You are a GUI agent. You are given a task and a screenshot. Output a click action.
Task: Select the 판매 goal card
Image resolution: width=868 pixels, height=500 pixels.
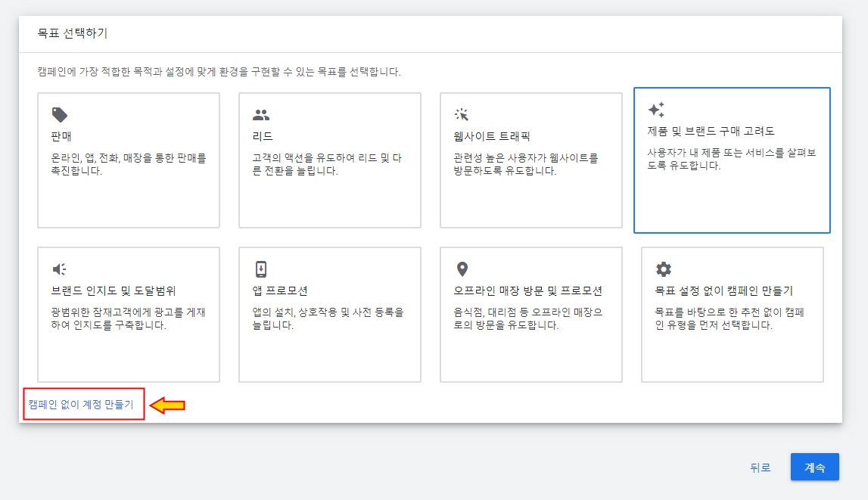(129, 160)
